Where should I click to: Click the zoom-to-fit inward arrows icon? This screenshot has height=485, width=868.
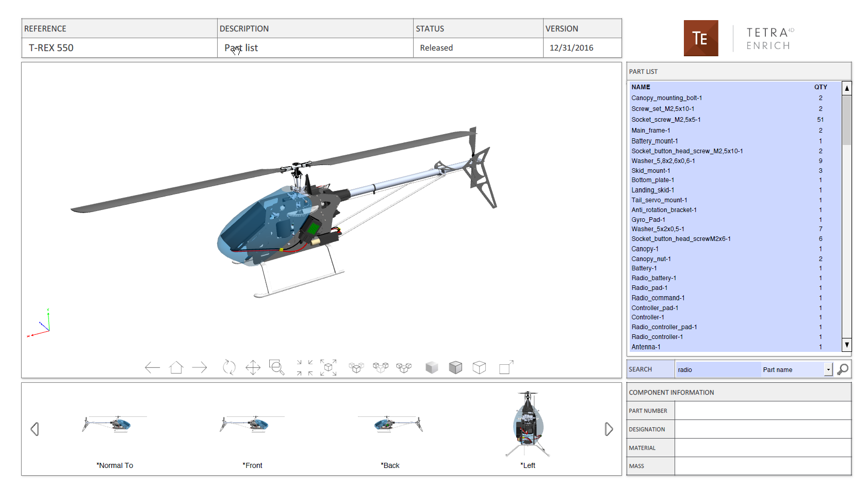point(305,367)
